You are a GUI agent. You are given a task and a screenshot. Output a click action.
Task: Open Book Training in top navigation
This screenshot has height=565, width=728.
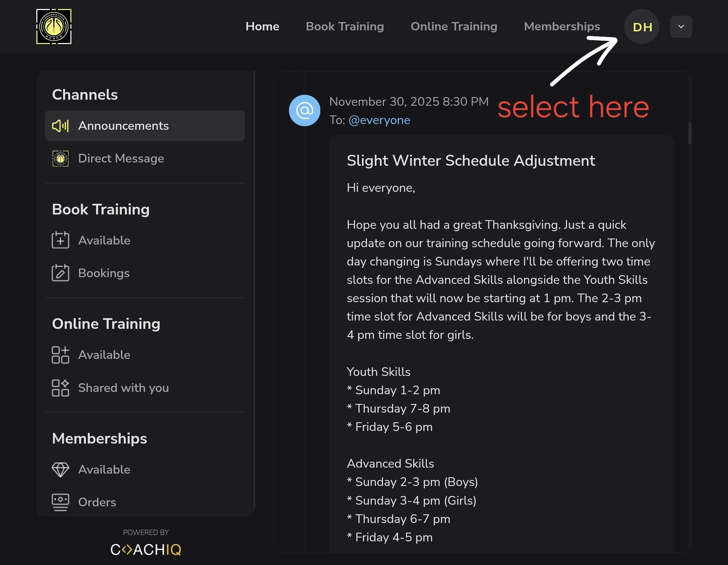point(345,26)
